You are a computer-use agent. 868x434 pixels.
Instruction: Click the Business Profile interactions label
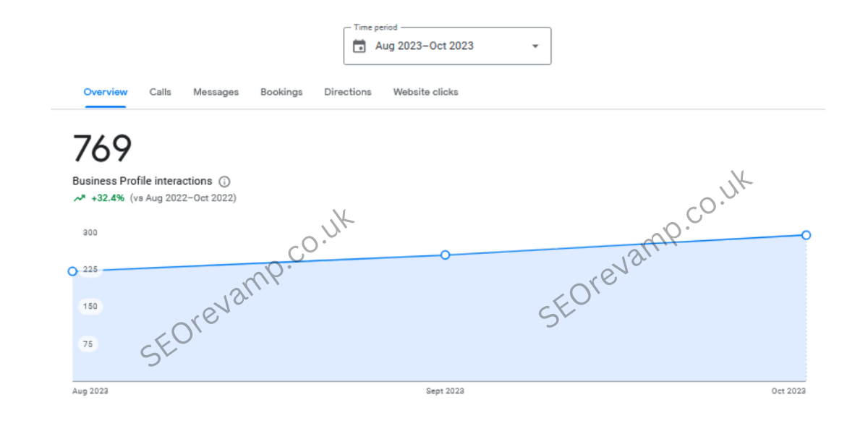click(142, 182)
